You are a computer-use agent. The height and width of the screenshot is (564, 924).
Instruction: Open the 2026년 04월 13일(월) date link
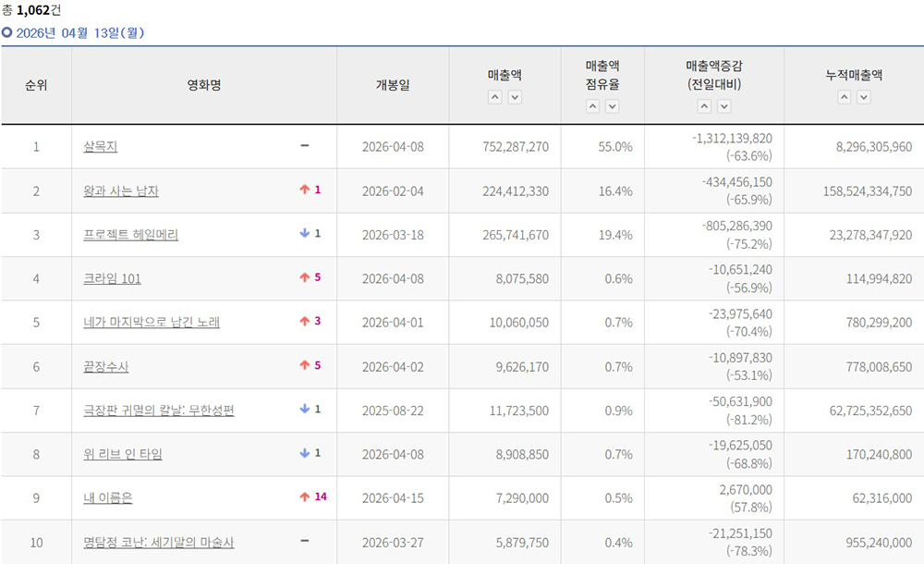pyautogui.click(x=79, y=32)
